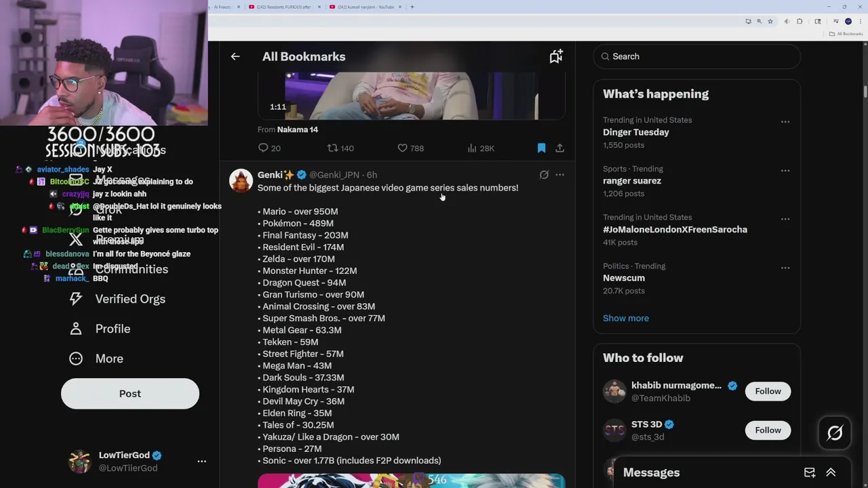Click the Verified Orgs lightning icon

pos(76,299)
